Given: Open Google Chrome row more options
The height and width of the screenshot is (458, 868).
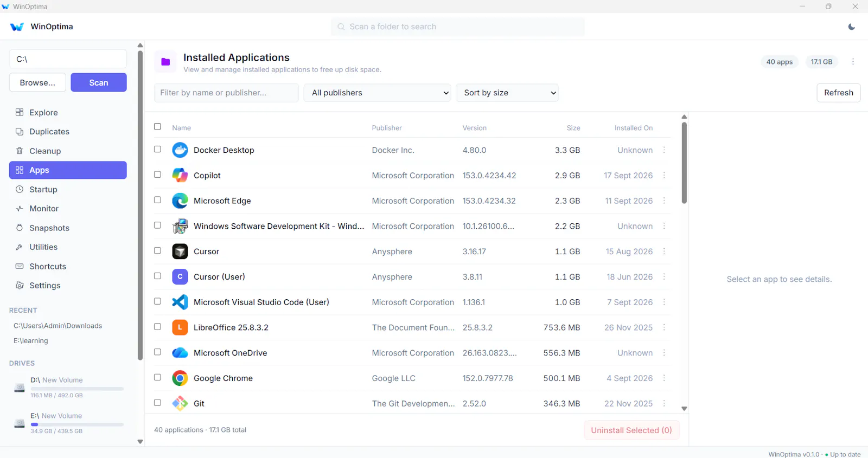Looking at the screenshot, I should (x=664, y=378).
